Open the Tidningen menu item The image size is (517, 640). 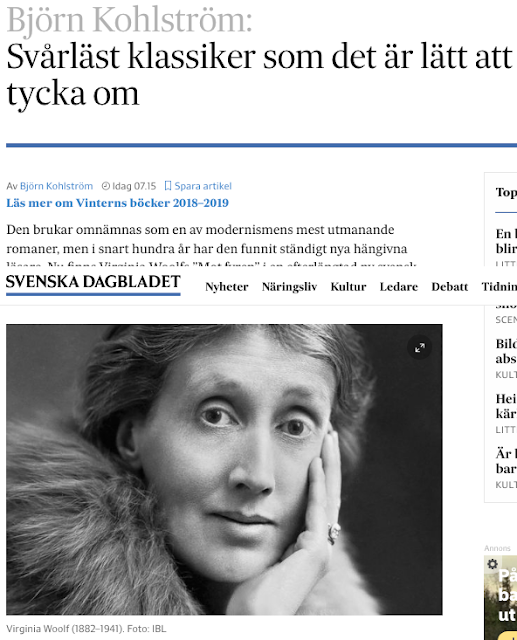[499, 287]
